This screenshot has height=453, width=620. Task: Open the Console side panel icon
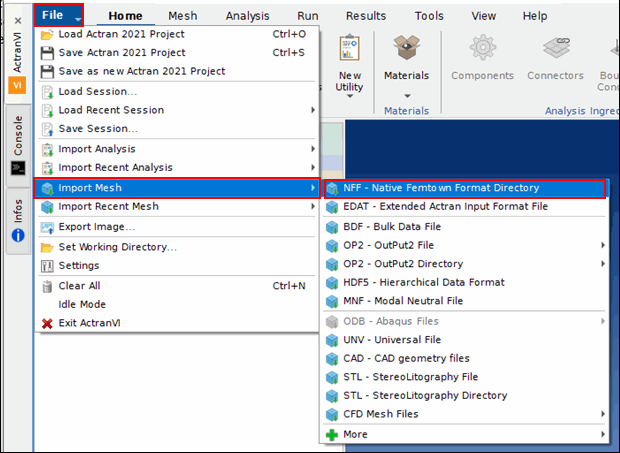click(x=18, y=168)
